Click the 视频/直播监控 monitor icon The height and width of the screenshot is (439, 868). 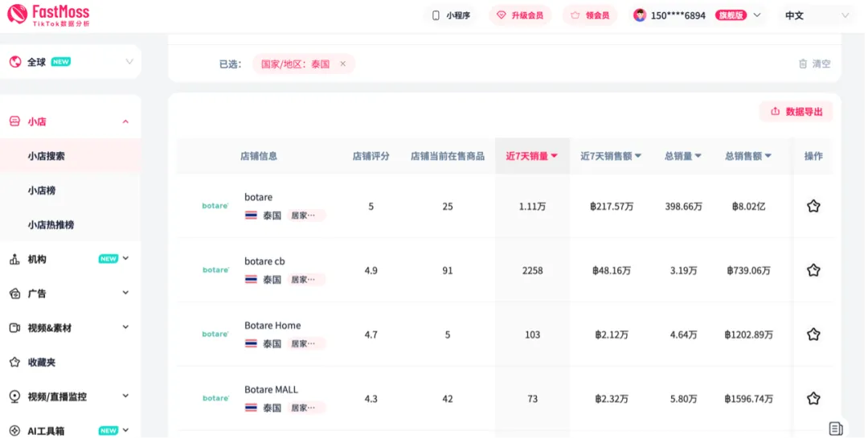click(x=15, y=396)
